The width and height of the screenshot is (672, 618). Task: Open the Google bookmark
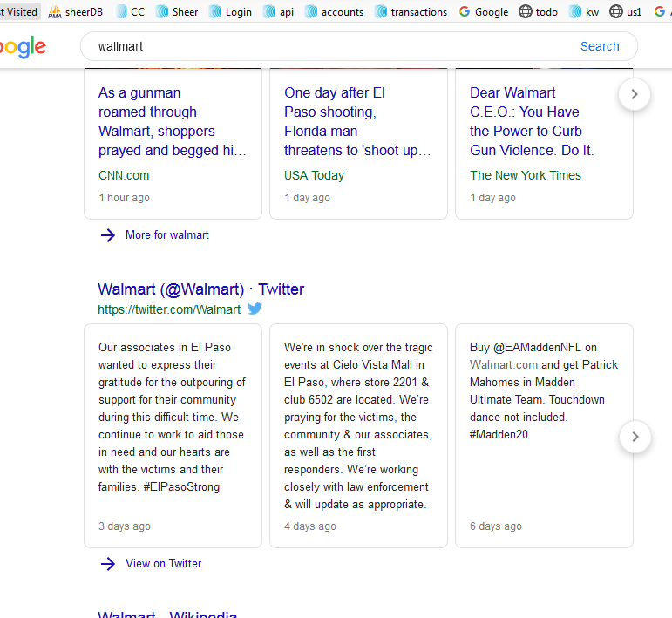[484, 11]
